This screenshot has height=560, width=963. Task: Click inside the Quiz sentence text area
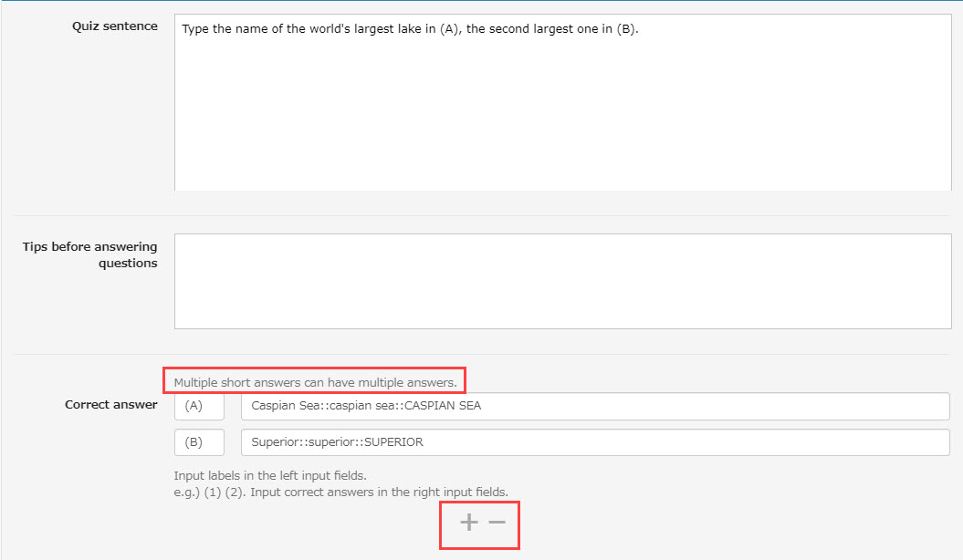(562, 109)
